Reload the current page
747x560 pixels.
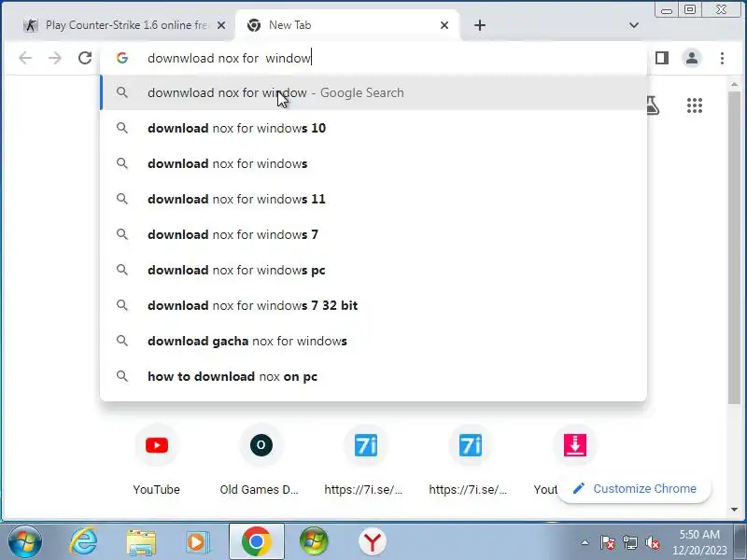click(x=85, y=58)
